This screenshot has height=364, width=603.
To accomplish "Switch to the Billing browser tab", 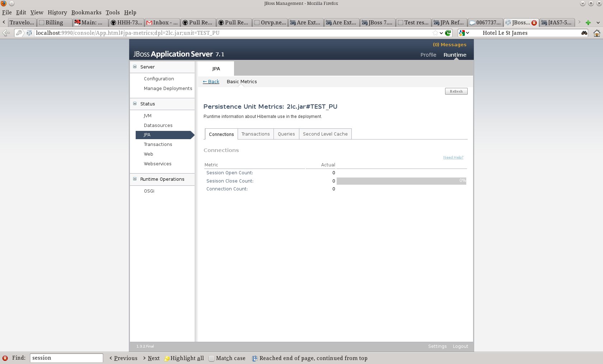I will tap(55, 23).
